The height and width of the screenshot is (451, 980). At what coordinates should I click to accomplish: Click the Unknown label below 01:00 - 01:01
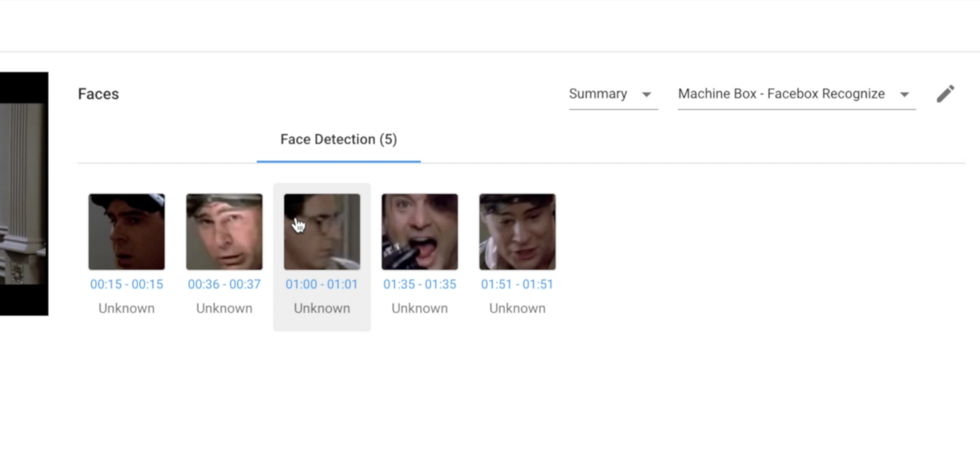click(322, 308)
